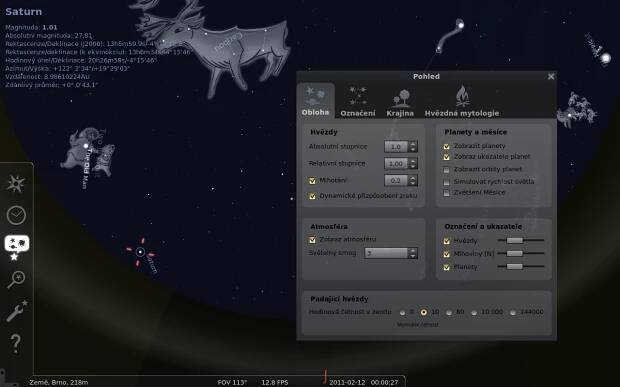The height and width of the screenshot is (387, 620).
Task: Click Světelný smog spinner arrows
Action: (x=413, y=253)
